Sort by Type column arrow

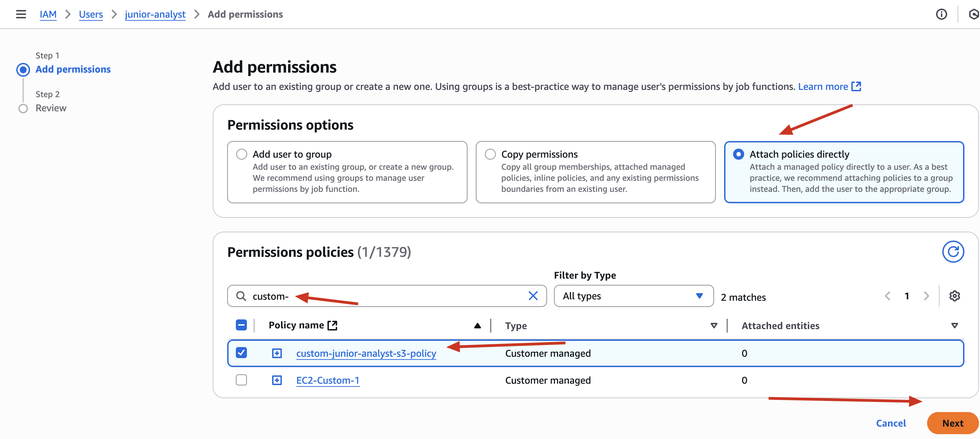point(714,325)
